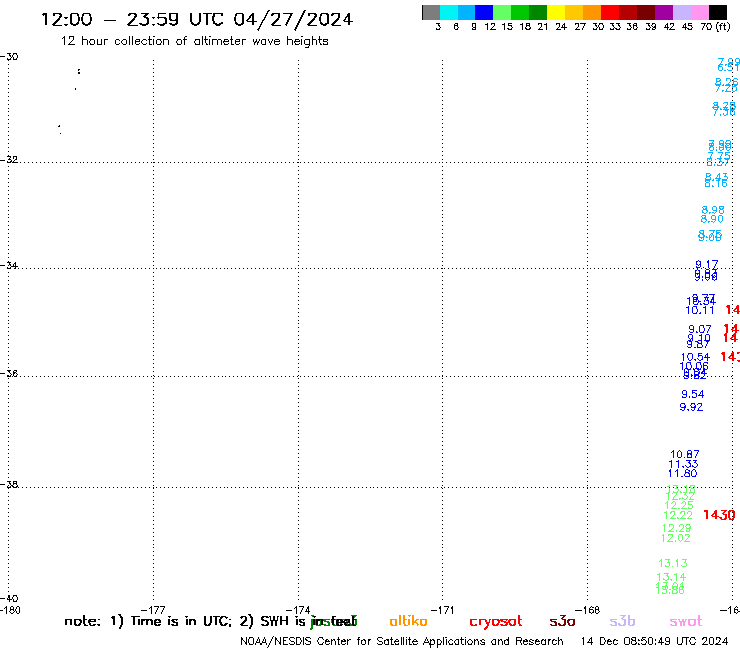Click the green '12.29' wave height value
This screenshot has height=650, width=740.
tap(676, 528)
